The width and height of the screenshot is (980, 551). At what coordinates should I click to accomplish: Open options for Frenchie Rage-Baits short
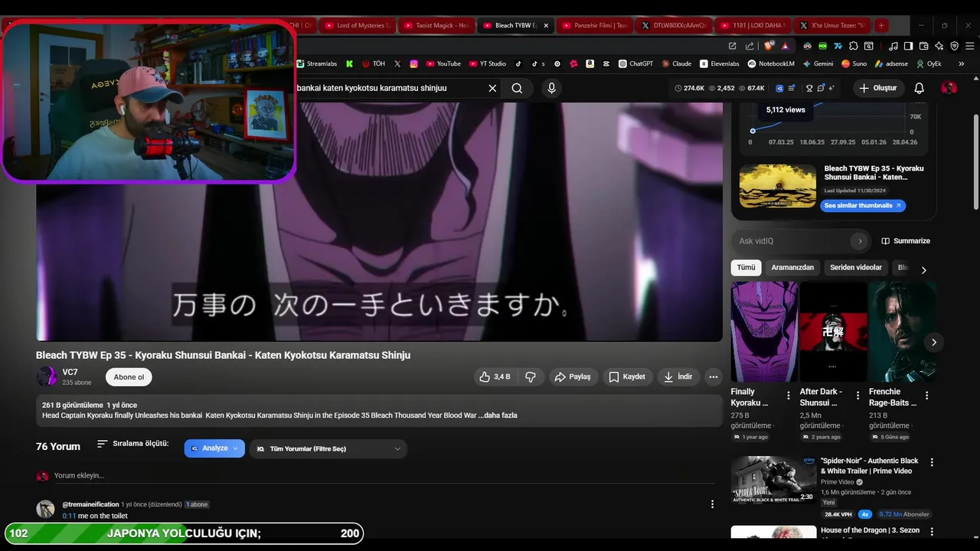click(926, 396)
